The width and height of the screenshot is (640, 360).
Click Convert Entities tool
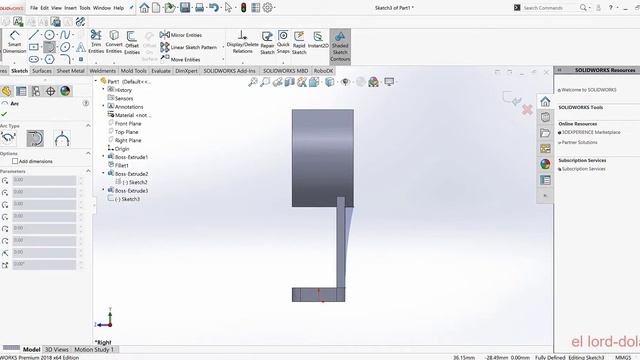(114, 42)
